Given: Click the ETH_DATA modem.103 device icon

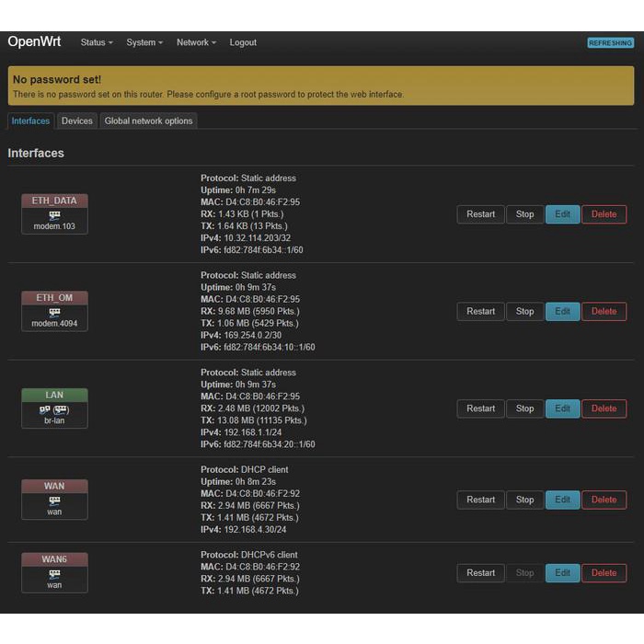Looking at the screenshot, I should click(x=54, y=215).
